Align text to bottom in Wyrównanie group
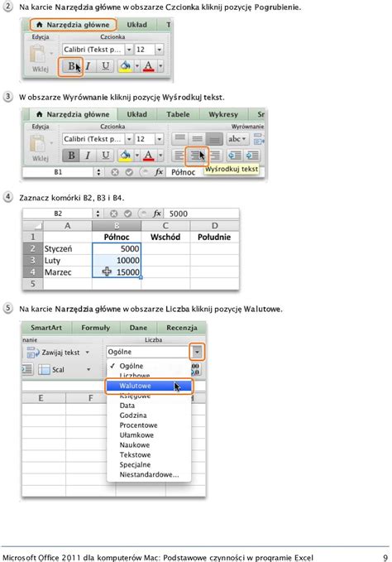This screenshot has height=562, width=392. [x=214, y=139]
